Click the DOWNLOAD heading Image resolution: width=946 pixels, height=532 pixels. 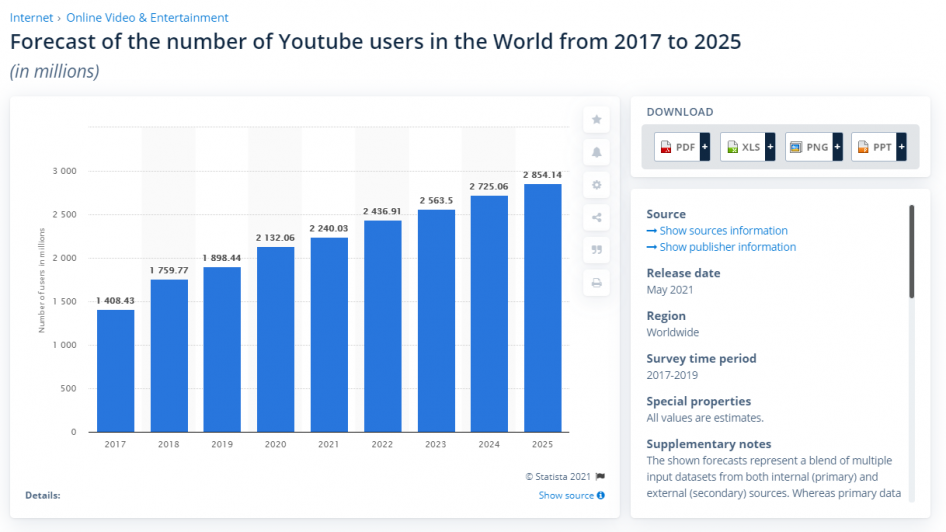click(680, 112)
